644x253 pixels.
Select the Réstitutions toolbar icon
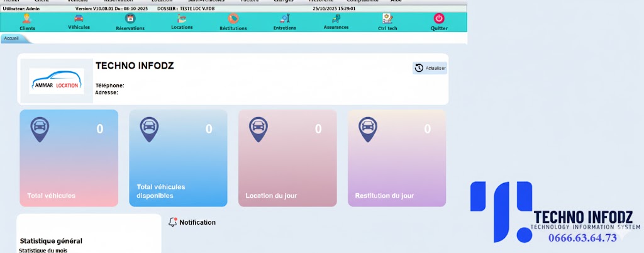[x=233, y=21]
